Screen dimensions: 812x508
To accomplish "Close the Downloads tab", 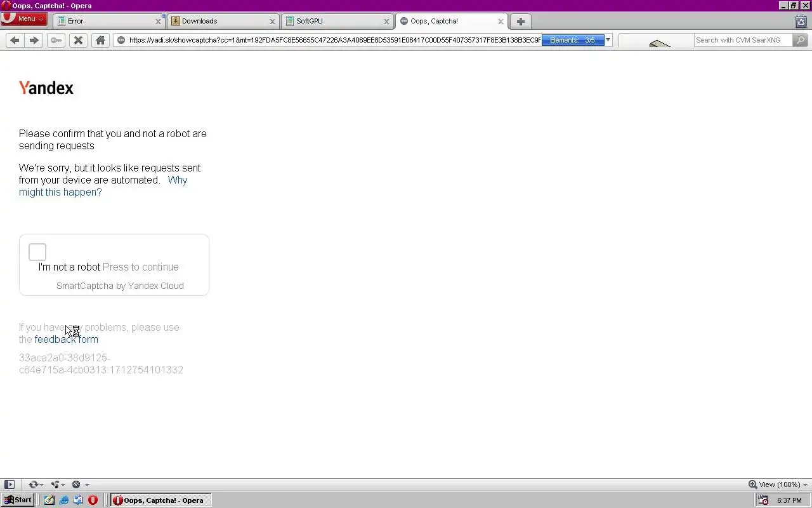I will [273, 21].
